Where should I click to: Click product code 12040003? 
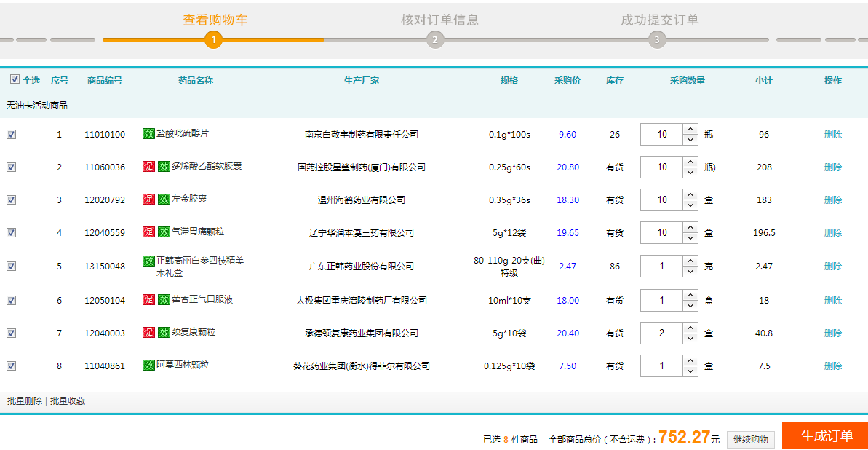coord(105,333)
